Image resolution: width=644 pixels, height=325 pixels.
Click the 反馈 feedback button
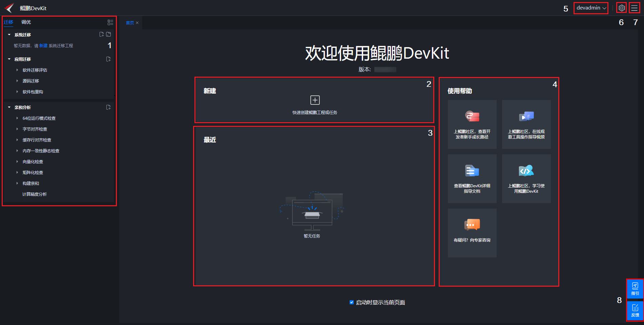635,310
